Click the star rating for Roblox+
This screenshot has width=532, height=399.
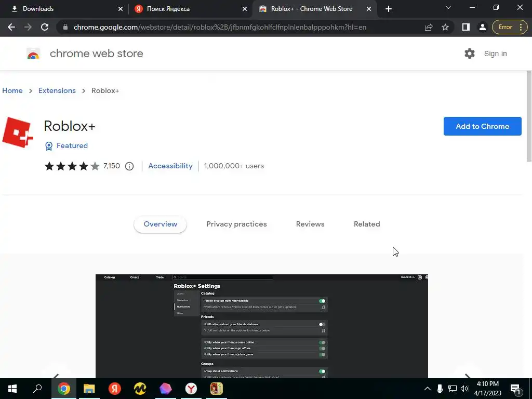[x=72, y=166]
